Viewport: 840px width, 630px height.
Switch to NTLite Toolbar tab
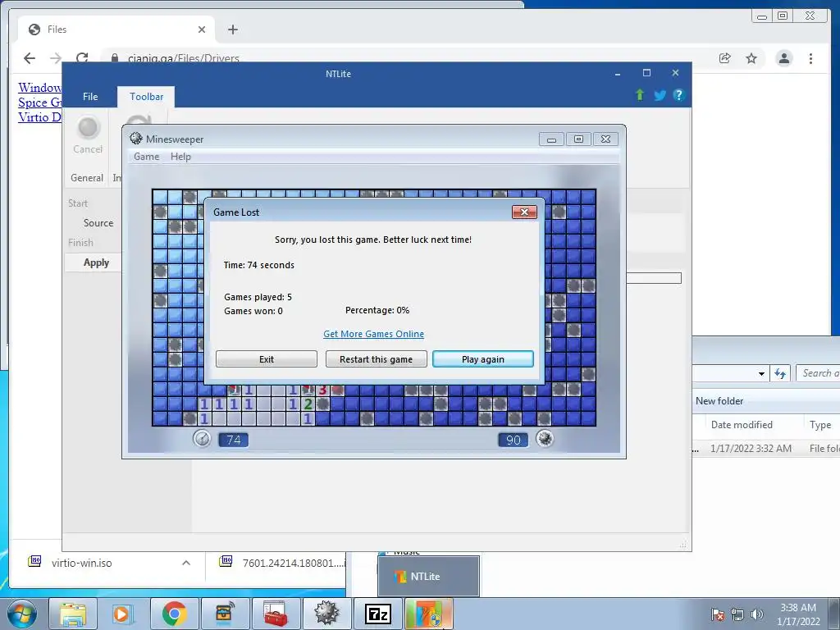click(146, 97)
